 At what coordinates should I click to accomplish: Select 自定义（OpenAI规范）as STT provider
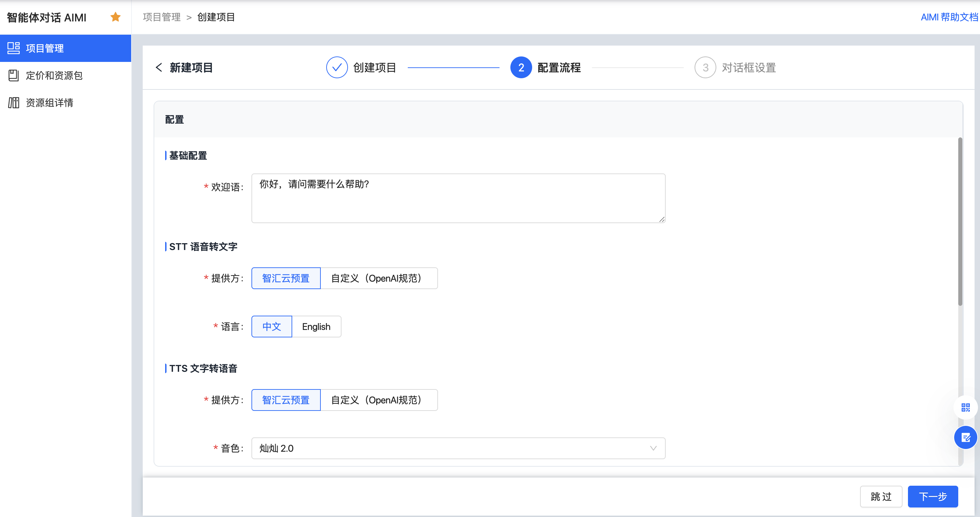point(379,278)
